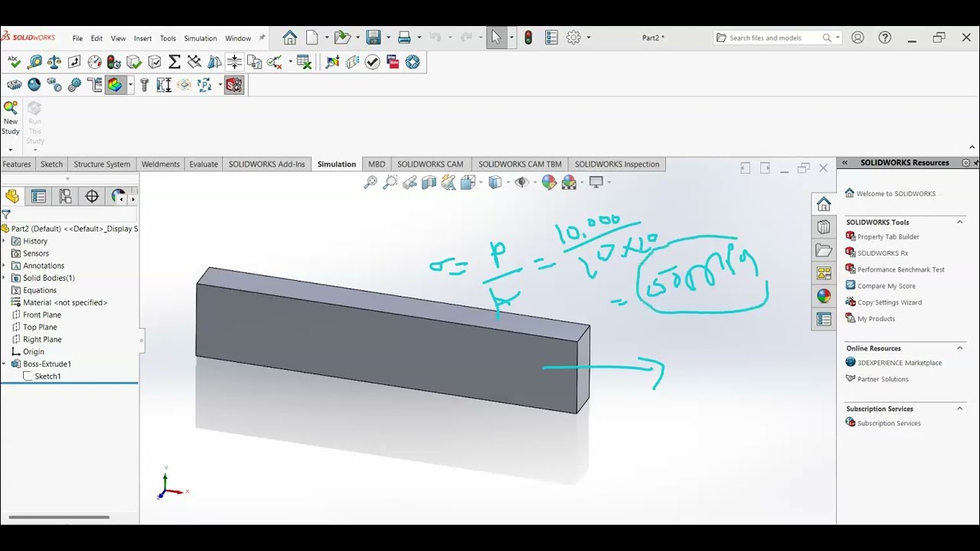Click the Equations sigma toolbar icon
Viewport: 980px width, 551px height.
point(174,62)
